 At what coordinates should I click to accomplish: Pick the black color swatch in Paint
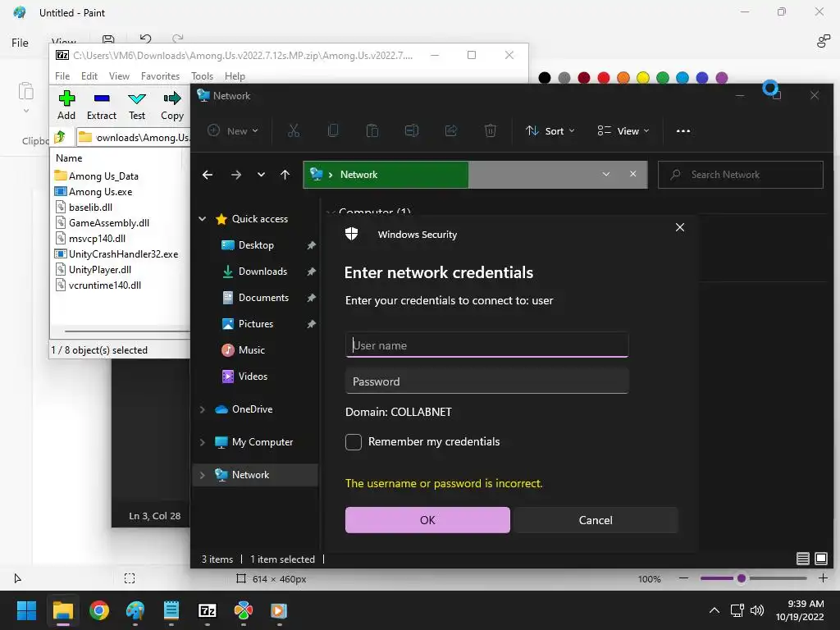click(545, 78)
